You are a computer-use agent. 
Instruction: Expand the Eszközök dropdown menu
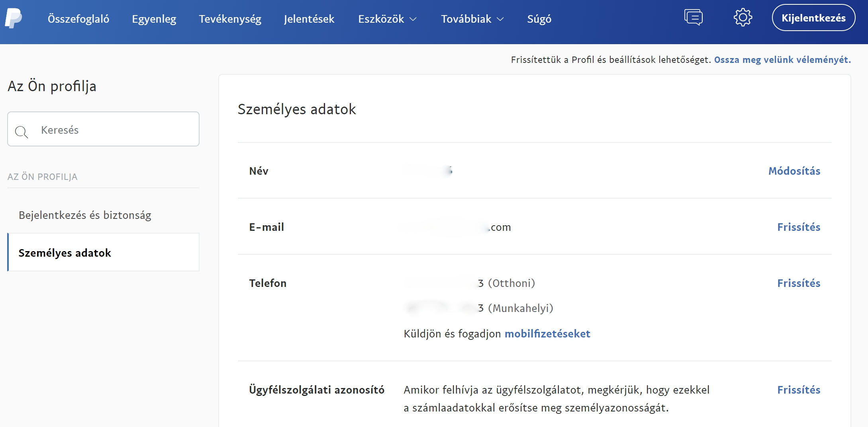click(x=387, y=19)
